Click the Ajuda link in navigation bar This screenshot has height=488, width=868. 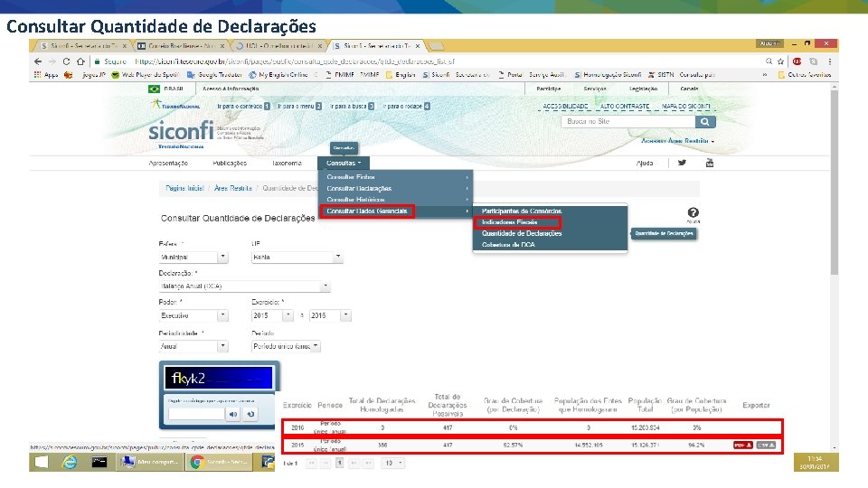pos(645,164)
